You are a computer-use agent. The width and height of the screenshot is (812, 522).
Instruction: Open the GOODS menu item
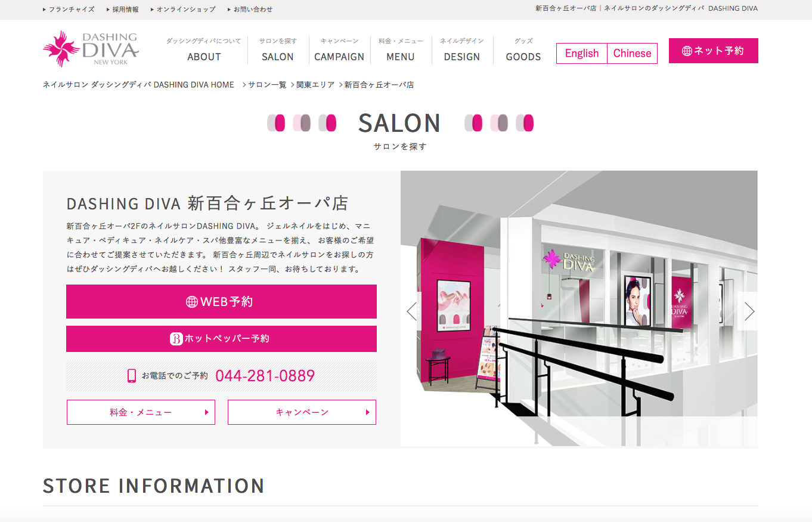pos(523,50)
